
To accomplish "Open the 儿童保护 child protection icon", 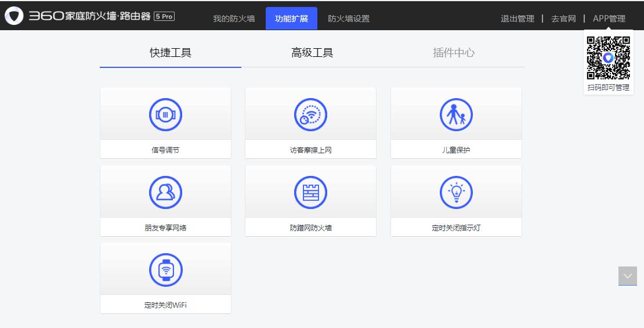I will point(456,115).
